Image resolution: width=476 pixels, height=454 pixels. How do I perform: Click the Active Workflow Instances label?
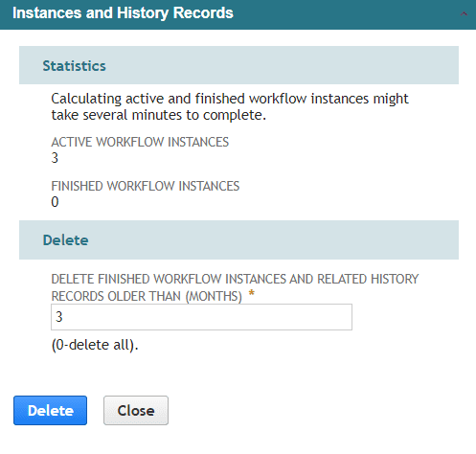pyautogui.click(x=140, y=142)
